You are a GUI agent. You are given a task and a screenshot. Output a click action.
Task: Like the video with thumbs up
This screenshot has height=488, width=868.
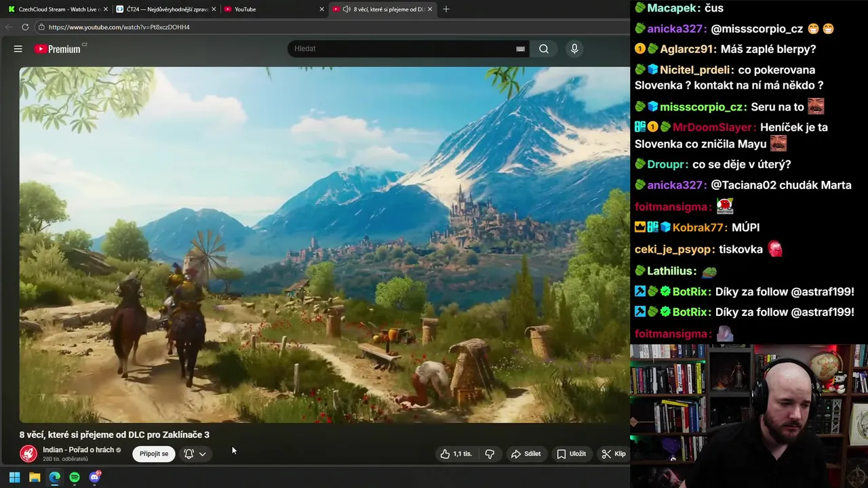coord(456,454)
